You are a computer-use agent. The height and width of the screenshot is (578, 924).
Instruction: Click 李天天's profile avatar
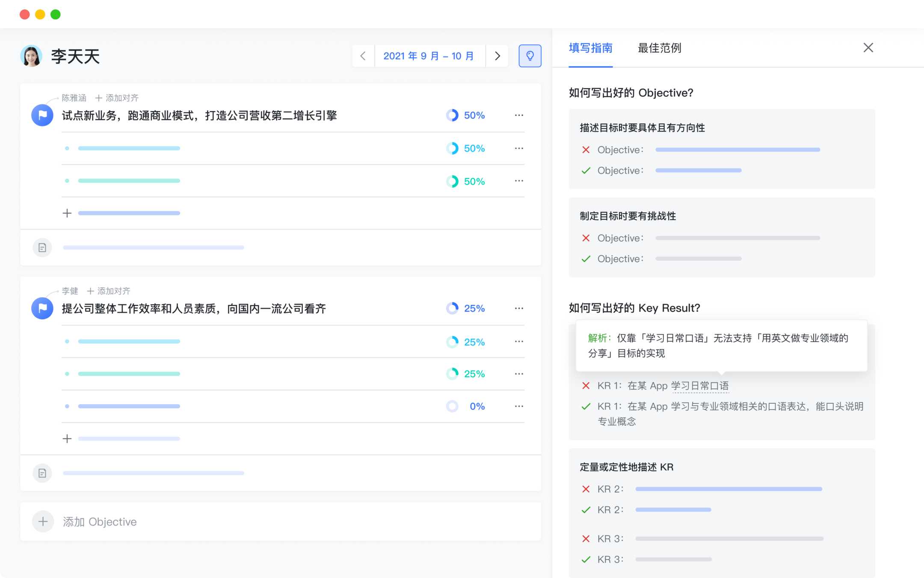click(31, 56)
